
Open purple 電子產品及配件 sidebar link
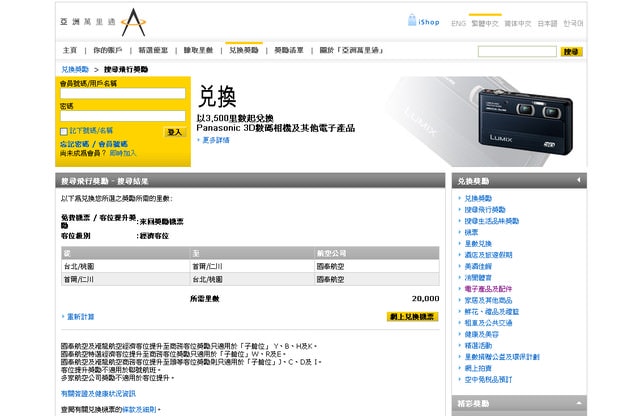[488, 289]
